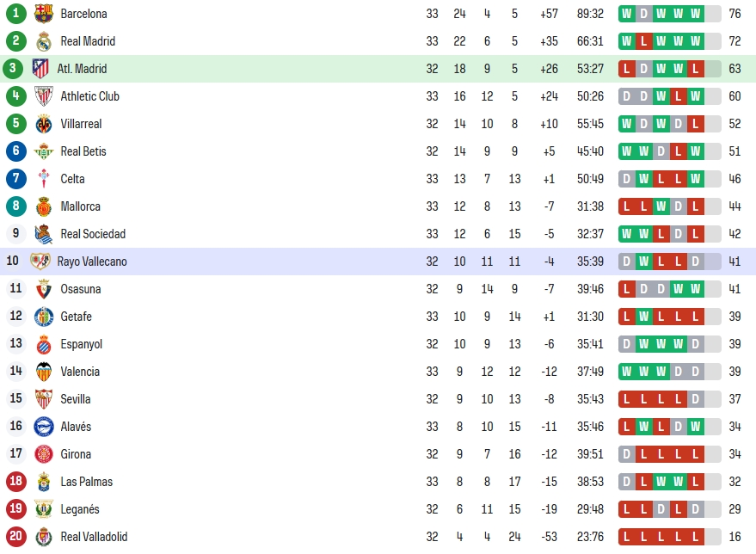Image resolution: width=756 pixels, height=554 pixels.
Task: Click Espanyol's first form badge D
Action: (627, 344)
